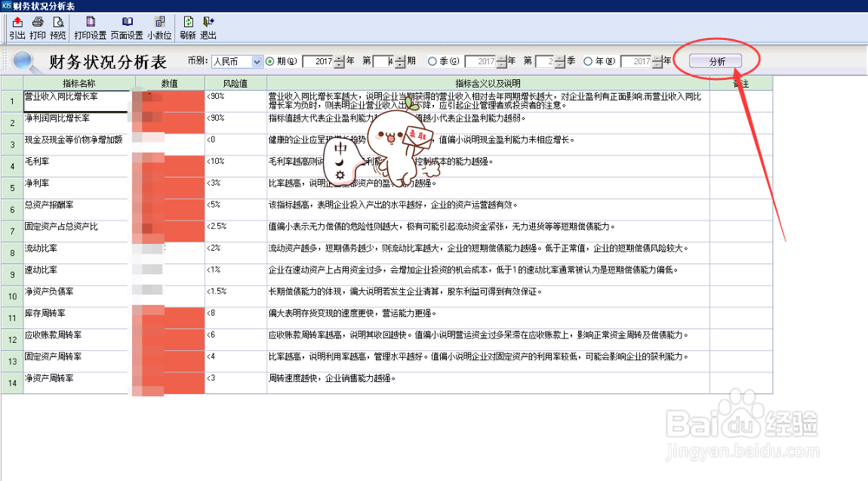868x481 pixels.
Task: Click the <1.5% risk value cell
Action: tap(235, 295)
